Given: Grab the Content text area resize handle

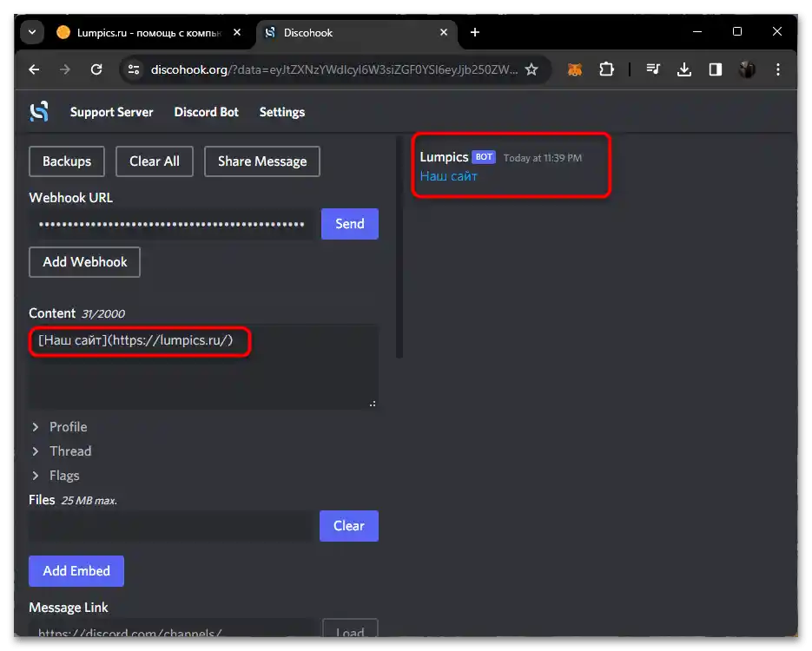Looking at the screenshot, I should point(373,403).
